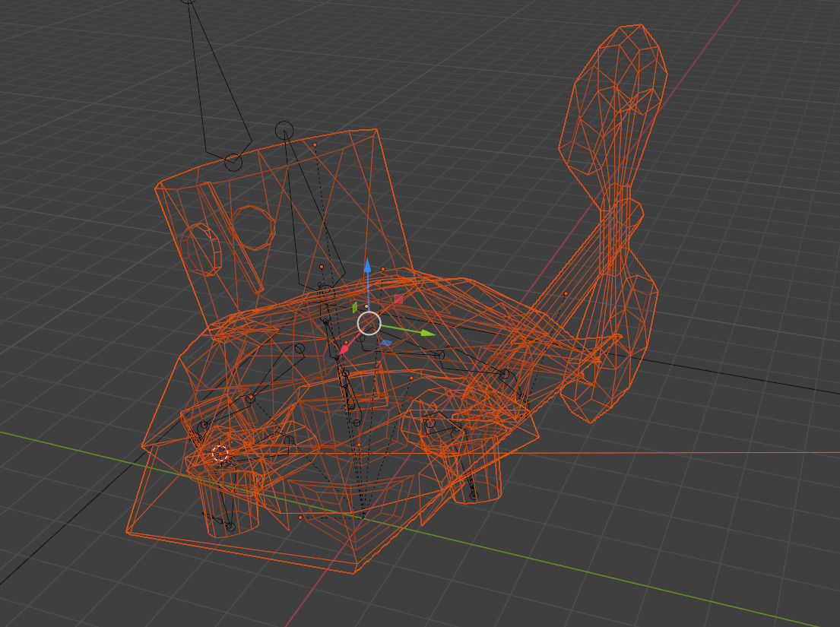
Task: Select the green plane handle of the gizmo
Action: click(355, 307)
